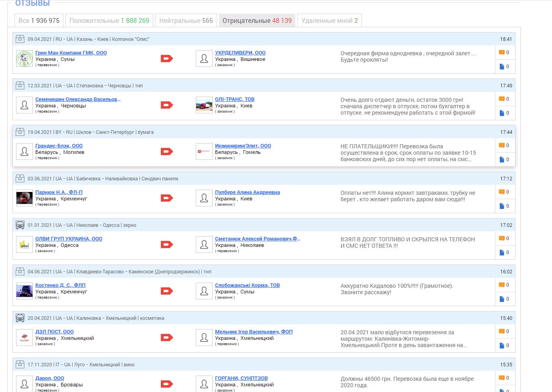Open comments icon on Грин Ман Компани review
The image size is (552, 392).
[501, 53]
